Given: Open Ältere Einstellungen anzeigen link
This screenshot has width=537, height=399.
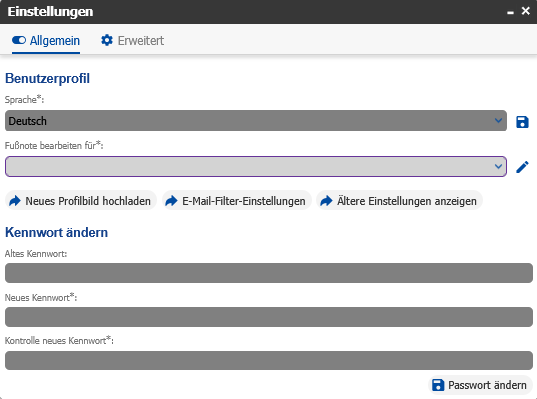Looking at the screenshot, I should (399, 201).
